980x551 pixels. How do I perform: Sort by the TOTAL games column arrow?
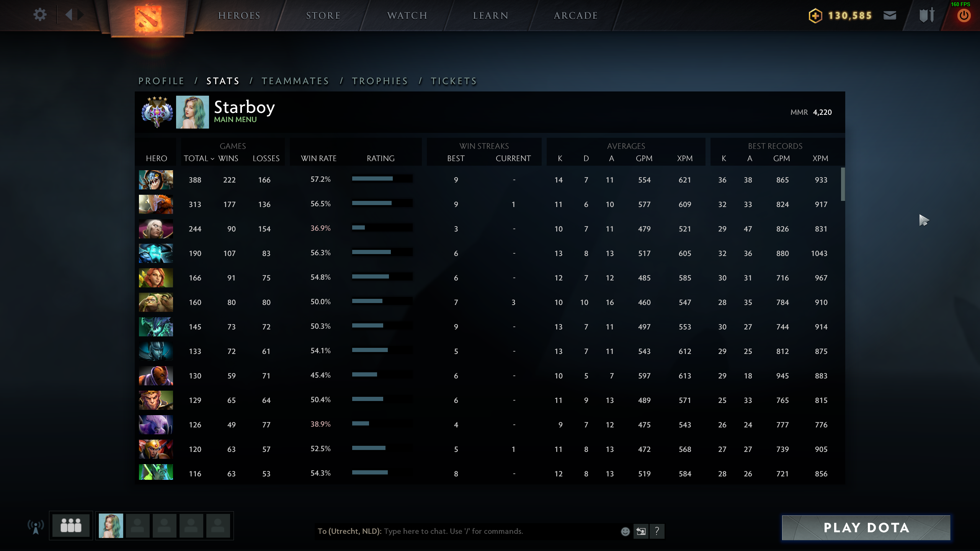pos(212,159)
